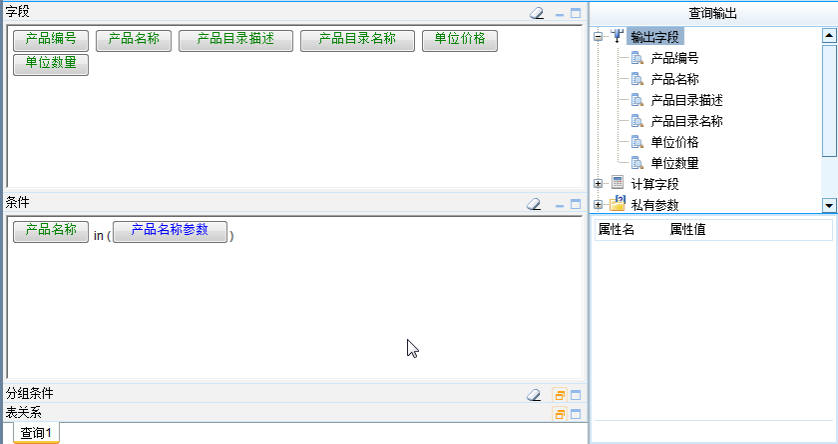Switch to the 查询1 tab

tap(36, 433)
